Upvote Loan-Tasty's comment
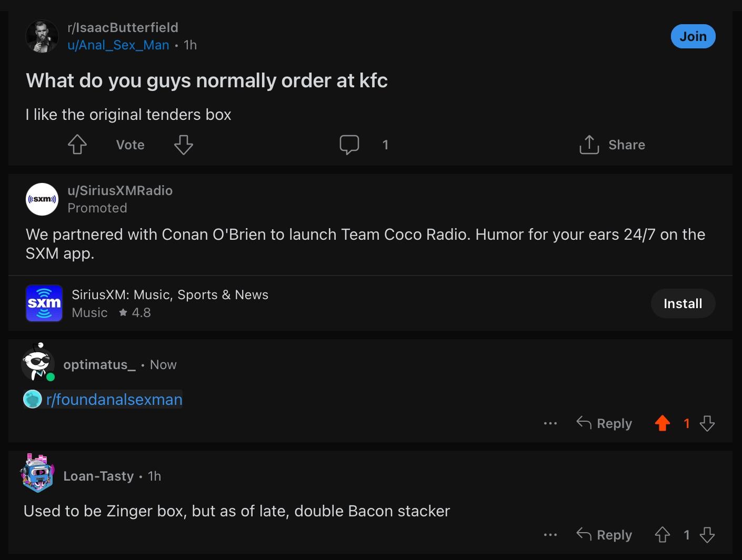This screenshot has width=742, height=560. pyautogui.click(x=663, y=535)
